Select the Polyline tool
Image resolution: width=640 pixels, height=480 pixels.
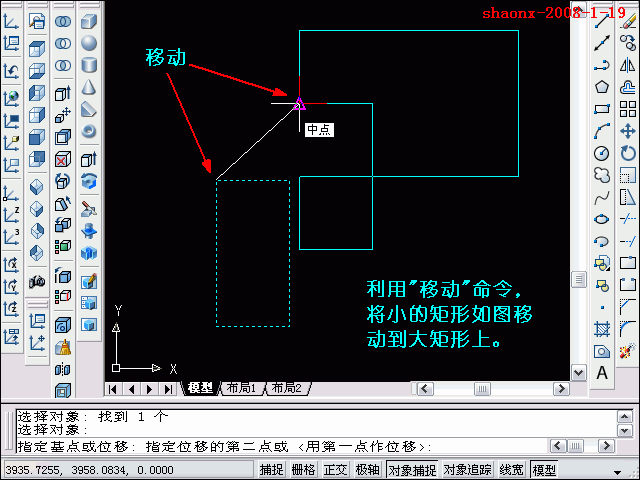click(x=602, y=65)
